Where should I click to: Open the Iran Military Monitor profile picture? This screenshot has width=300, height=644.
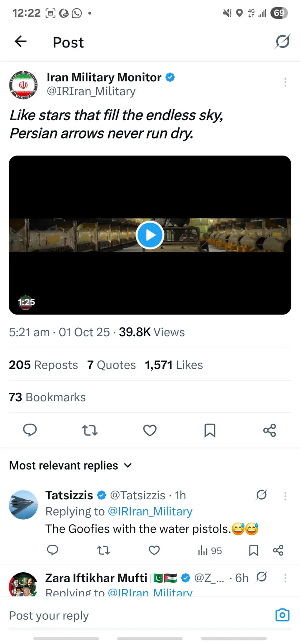click(x=23, y=85)
